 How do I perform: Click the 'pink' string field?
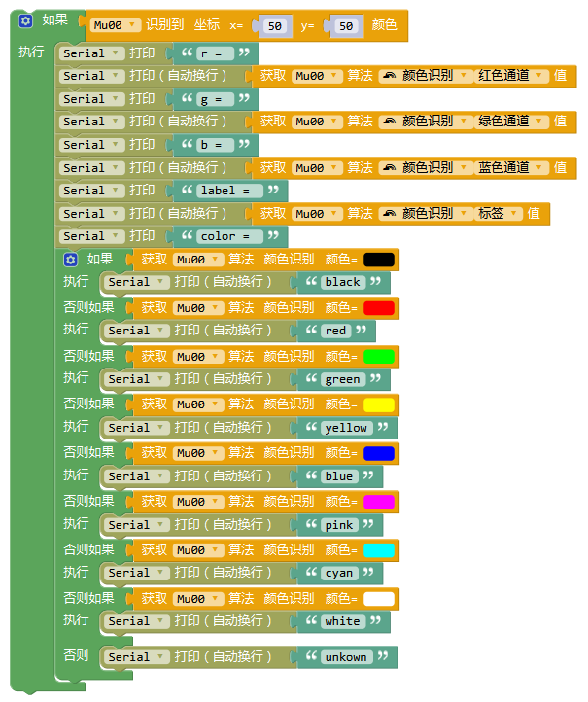pyautogui.click(x=339, y=525)
